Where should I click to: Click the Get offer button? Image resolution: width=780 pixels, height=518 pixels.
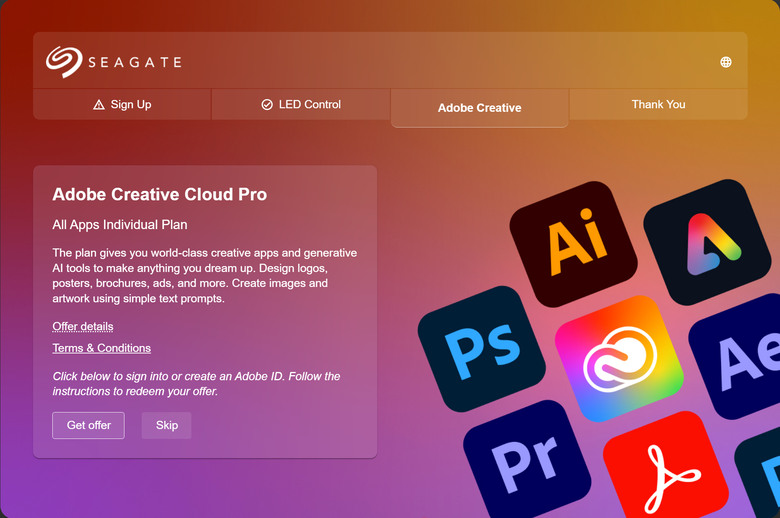click(x=89, y=425)
